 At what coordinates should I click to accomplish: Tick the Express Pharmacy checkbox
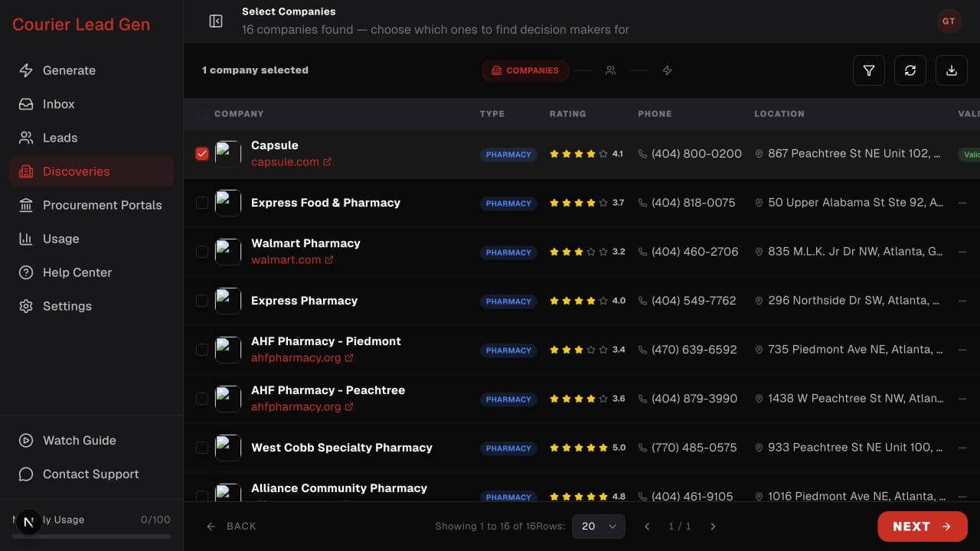point(202,301)
